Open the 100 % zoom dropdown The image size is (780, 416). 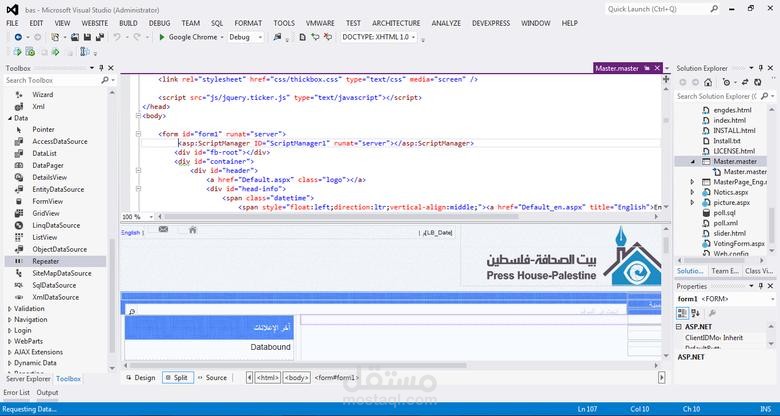[151, 217]
